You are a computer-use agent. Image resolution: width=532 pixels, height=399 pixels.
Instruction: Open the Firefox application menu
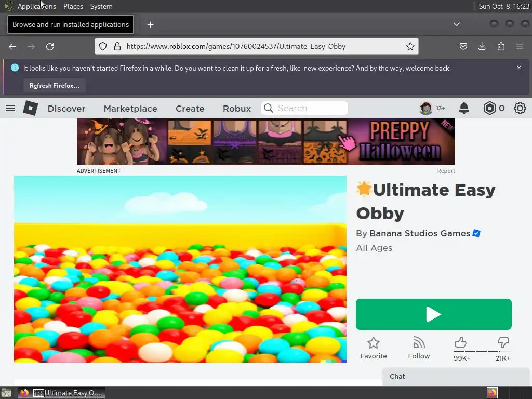point(520,46)
